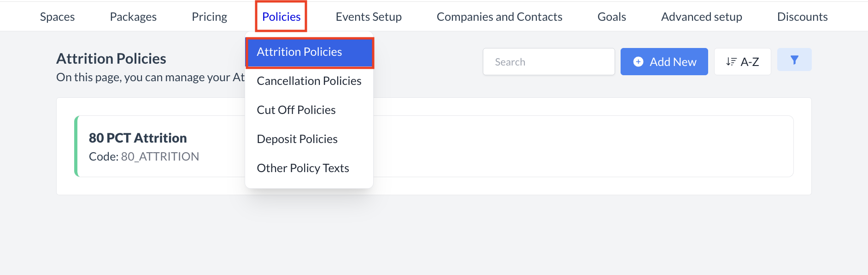Open the 80 PCT Attrition policy
Image resolution: width=868 pixels, height=275 pixels.
click(x=138, y=137)
